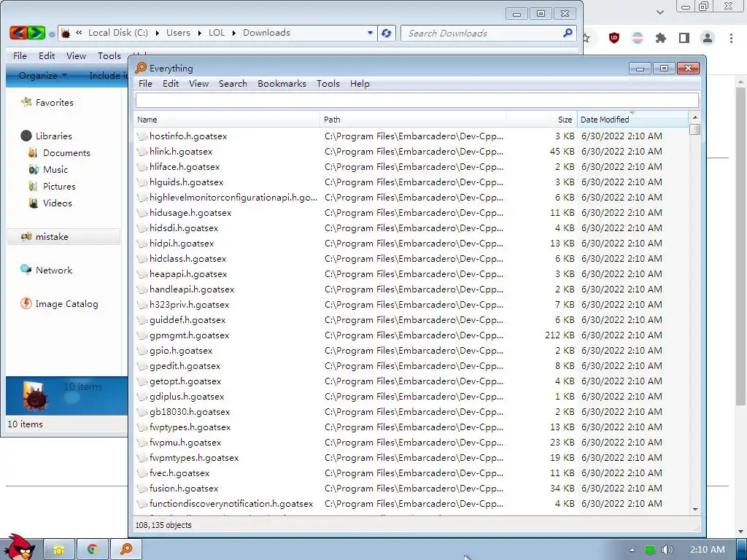
Task: Select file icon of handleapi.h.goatsex
Action: [x=142, y=289]
